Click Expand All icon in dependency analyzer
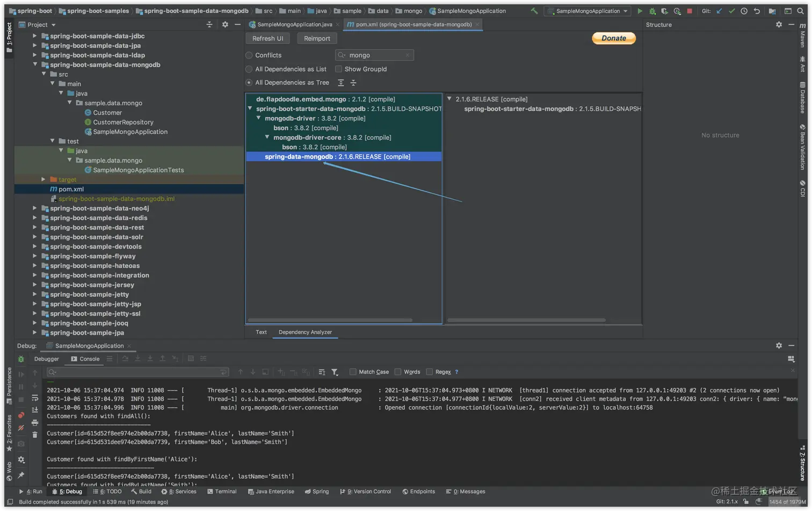This screenshot has height=511, width=812. (340, 83)
